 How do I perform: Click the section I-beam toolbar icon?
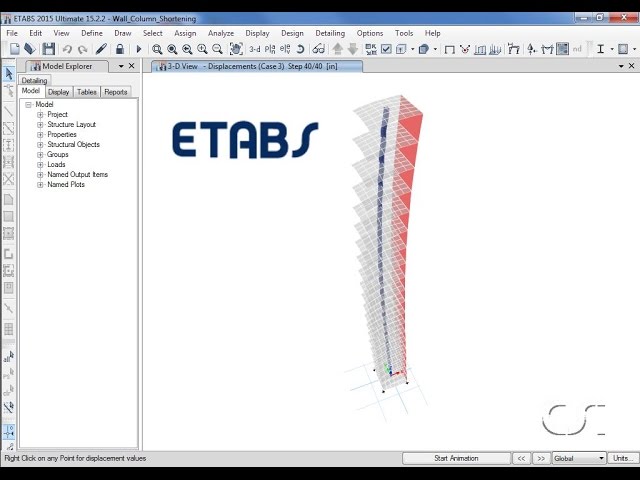[x=600, y=49]
